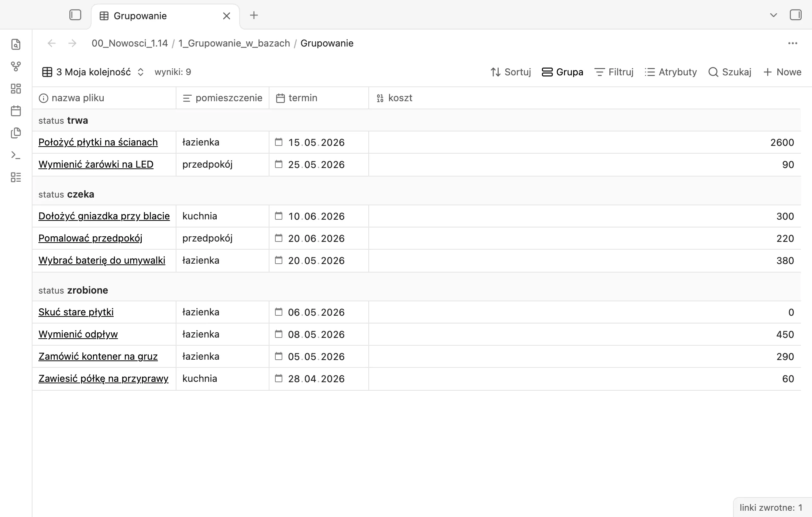Viewport: 812px width, 517px height.
Task: Open 'Położyć płytki na ścianach' note link
Action: (x=98, y=142)
